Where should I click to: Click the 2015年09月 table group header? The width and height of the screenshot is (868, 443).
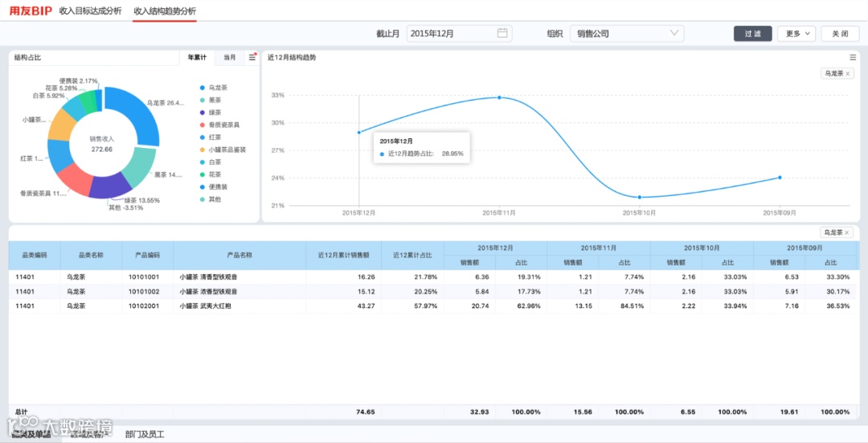click(x=805, y=248)
